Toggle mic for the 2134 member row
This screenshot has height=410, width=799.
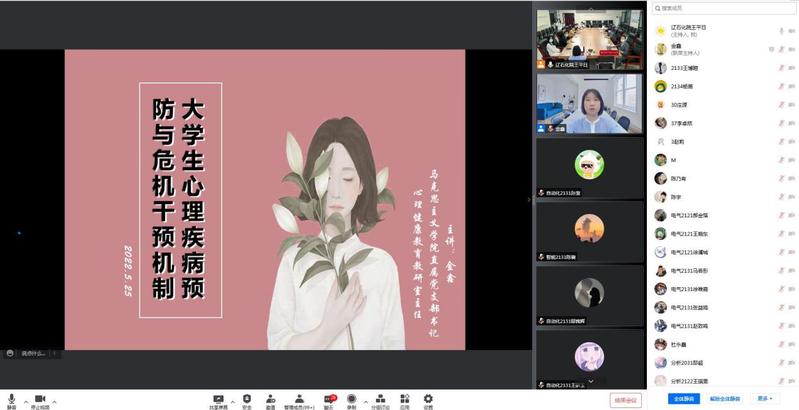tap(781, 86)
